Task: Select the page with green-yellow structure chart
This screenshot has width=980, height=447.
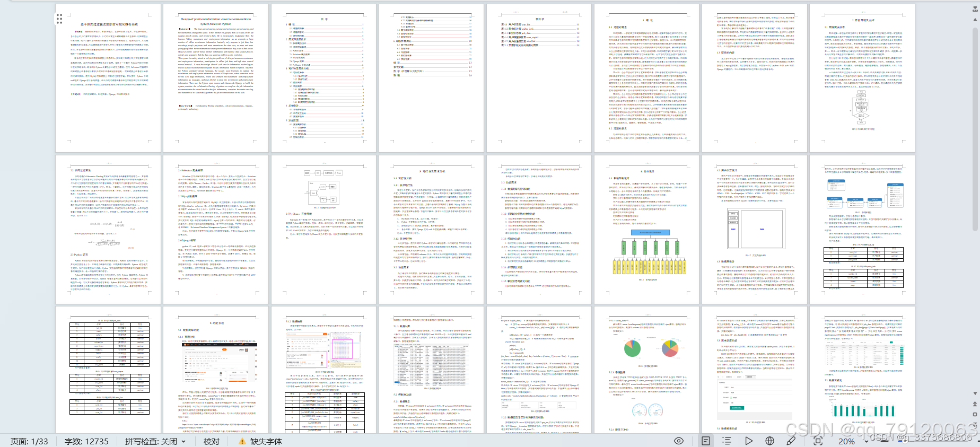Action: pos(647,230)
